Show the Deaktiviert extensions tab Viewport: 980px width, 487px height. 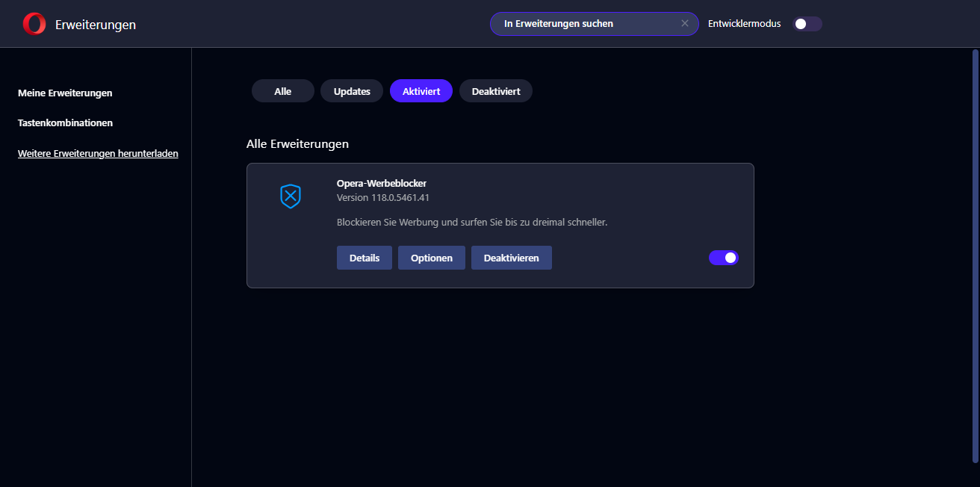tap(496, 91)
